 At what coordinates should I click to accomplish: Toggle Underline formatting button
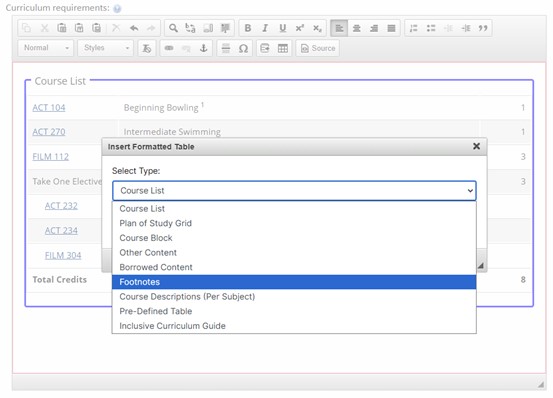tap(282, 28)
